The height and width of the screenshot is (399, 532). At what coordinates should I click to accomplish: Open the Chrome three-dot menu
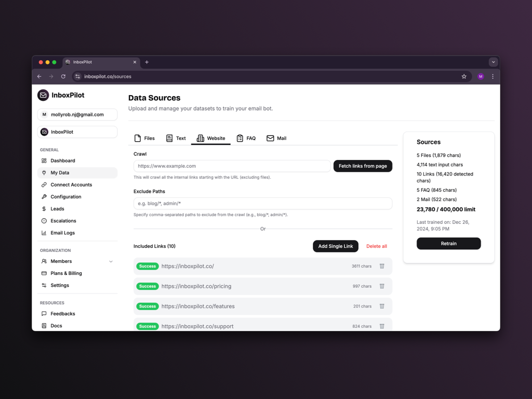[493, 77]
